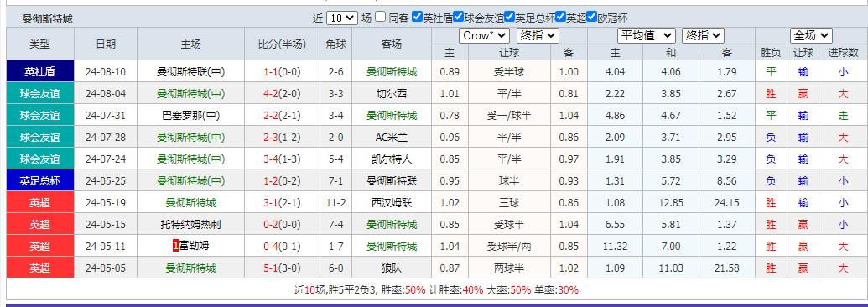Viewport: 868px width, 307px height.
Task: Click the score 1-2(0-2)
Action: [283, 180]
